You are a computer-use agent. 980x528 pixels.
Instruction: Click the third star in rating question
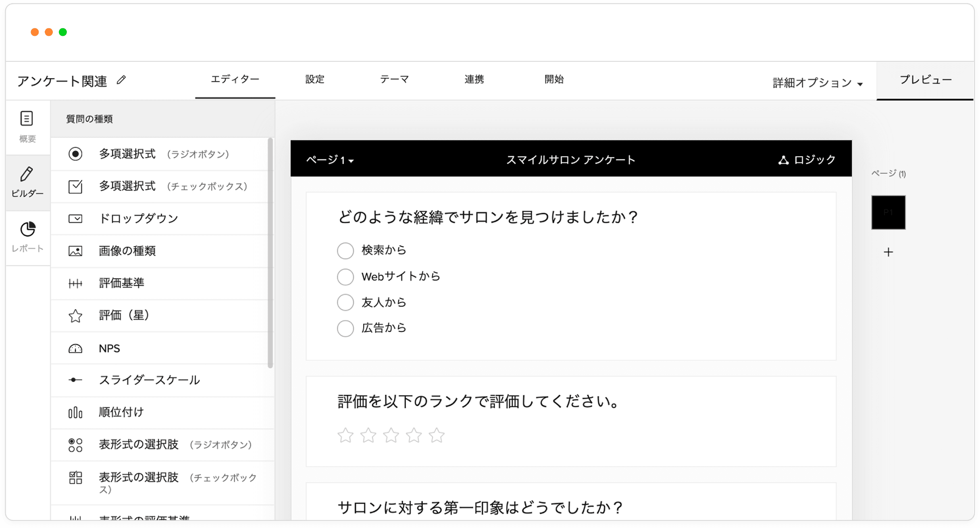391,436
